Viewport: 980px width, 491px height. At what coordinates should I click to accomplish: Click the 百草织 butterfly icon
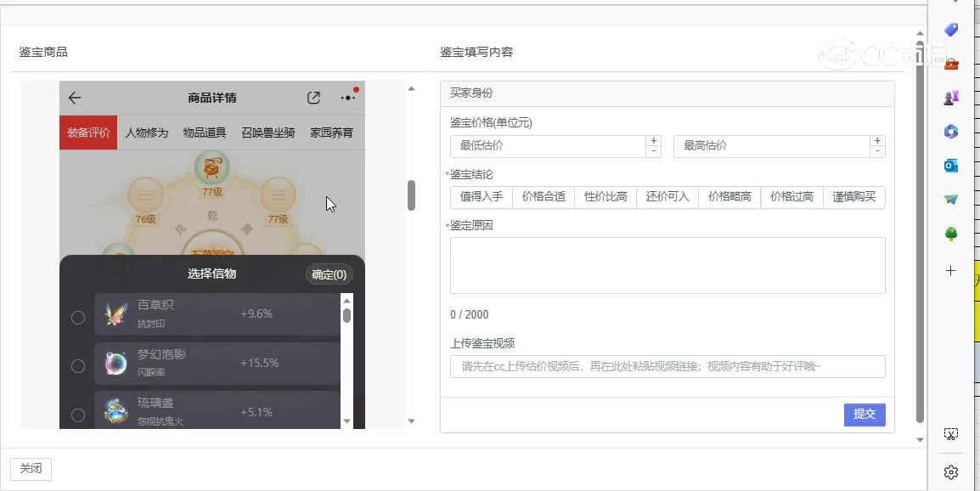coord(116,314)
